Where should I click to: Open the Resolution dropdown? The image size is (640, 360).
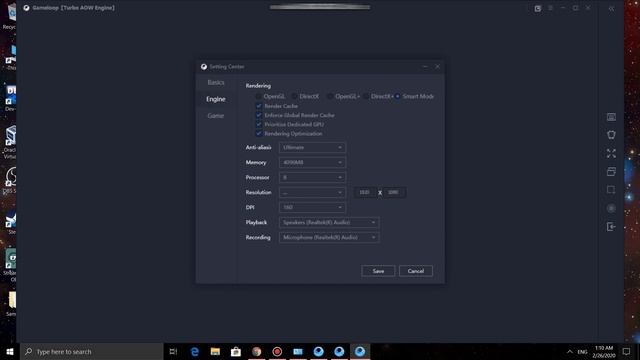[x=312, y=192]
